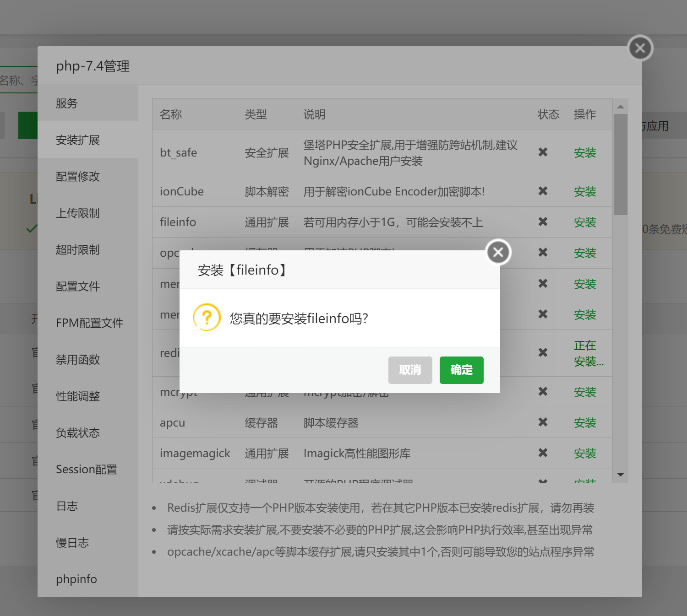Open the 禁用函数 sidebar tab
Screen dimensions: 687x616
(x=78, y=360)
